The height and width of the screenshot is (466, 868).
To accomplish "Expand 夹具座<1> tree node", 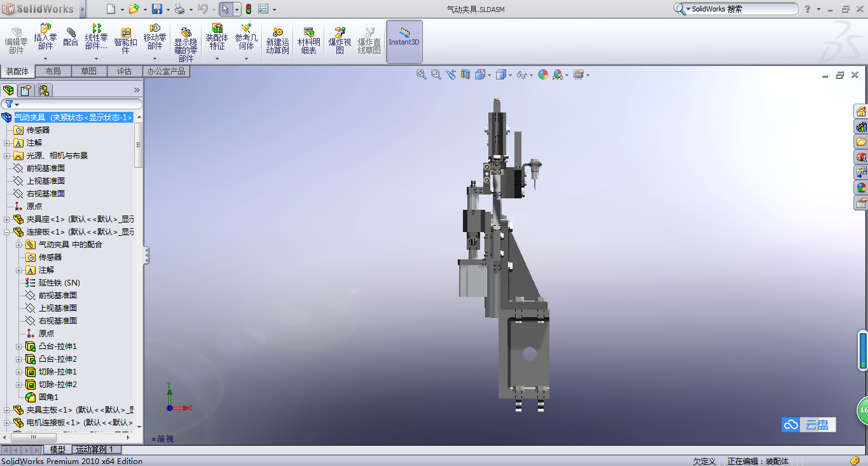I will [x=7, y=219].
